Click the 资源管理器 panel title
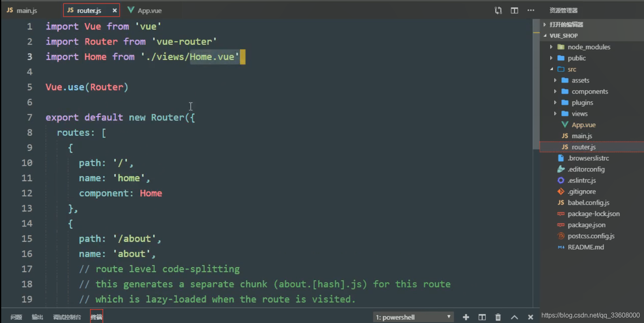 (x=564, y=11)
